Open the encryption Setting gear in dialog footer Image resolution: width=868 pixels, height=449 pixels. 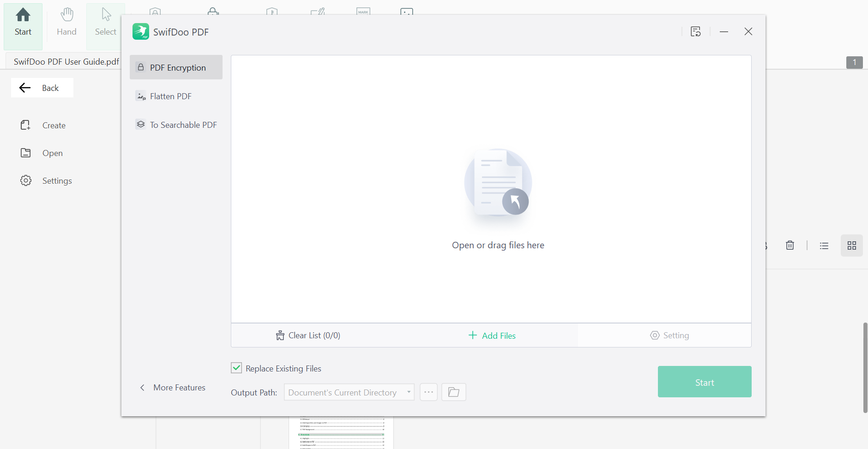[670, 335]
